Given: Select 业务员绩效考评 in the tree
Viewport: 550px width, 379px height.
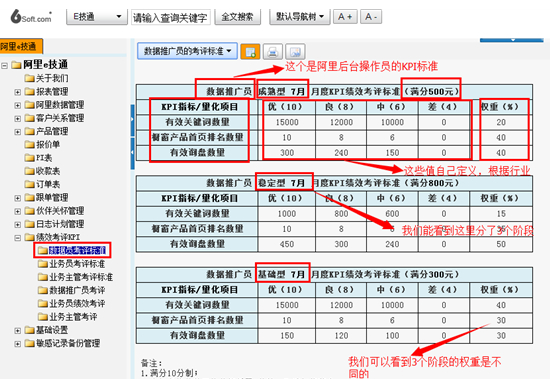Looking at the screenshot, I should pyautogui.click(x=77, y=303).
